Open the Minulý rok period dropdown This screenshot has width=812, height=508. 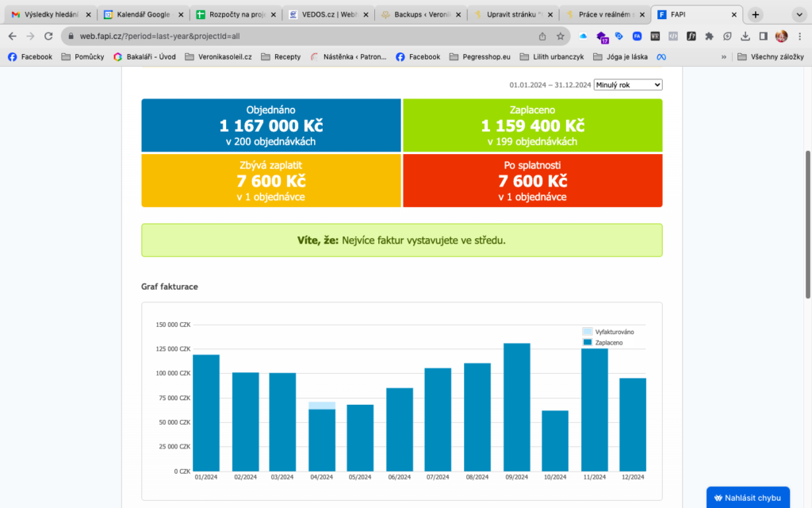pos(628,85)
